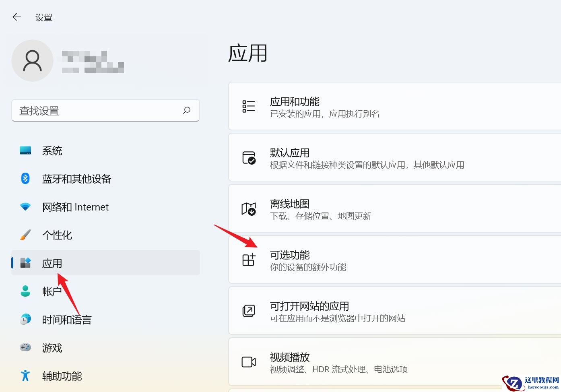Viewport: 561px width, 392px height.
Task: Select the 默认应用 checkmark icon
Action: [x=249, y=157]
